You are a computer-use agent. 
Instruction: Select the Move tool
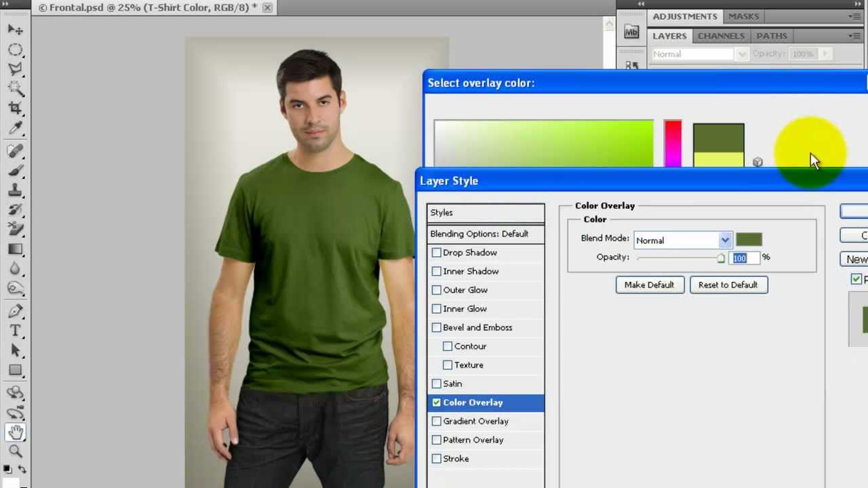coord(15,30)
